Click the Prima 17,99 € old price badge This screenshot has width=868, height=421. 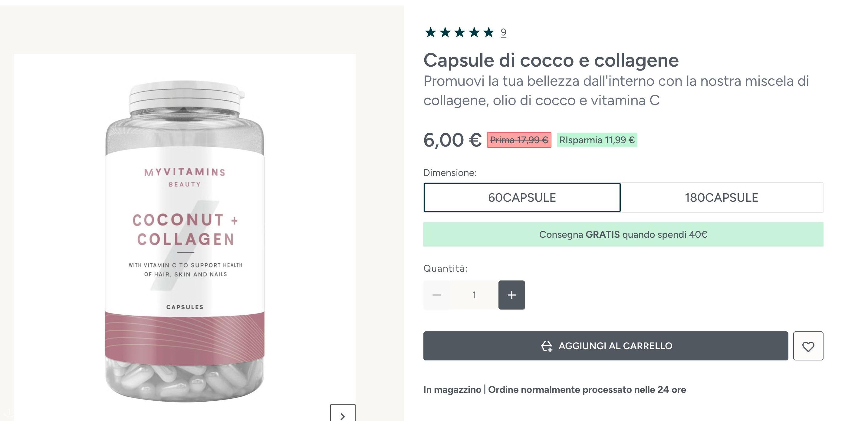pyautogui.click(x=519, y=140)
